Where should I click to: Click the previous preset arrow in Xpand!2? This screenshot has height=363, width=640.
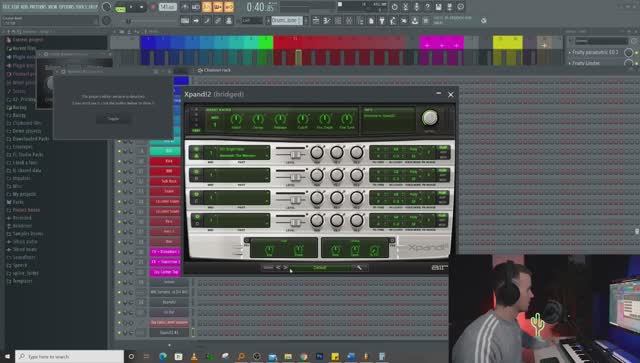278,267
